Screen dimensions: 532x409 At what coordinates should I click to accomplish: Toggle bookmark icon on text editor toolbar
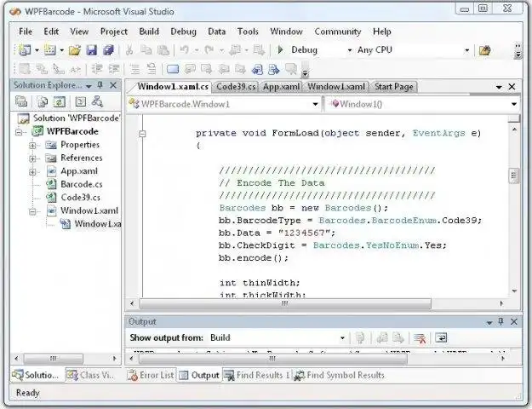click(x=173, y=69)
